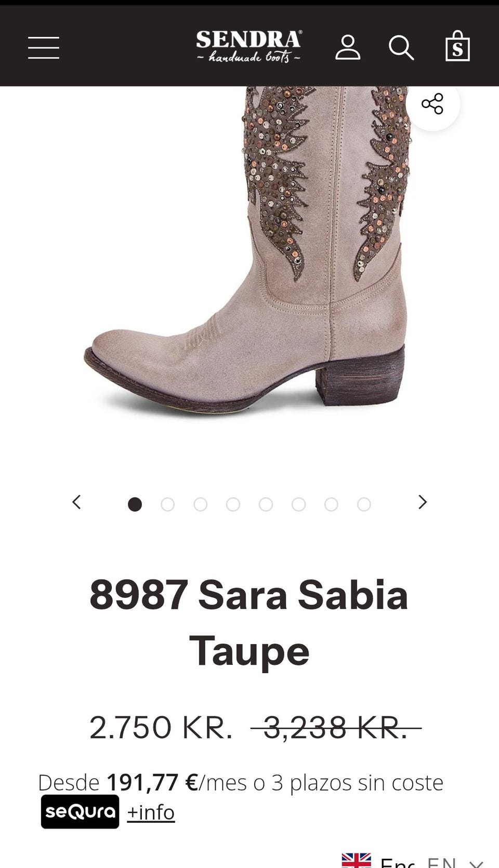Open the shopping bag cart
Screen dimensions: 499x868
pyautogui.click(x=457, y=46)
